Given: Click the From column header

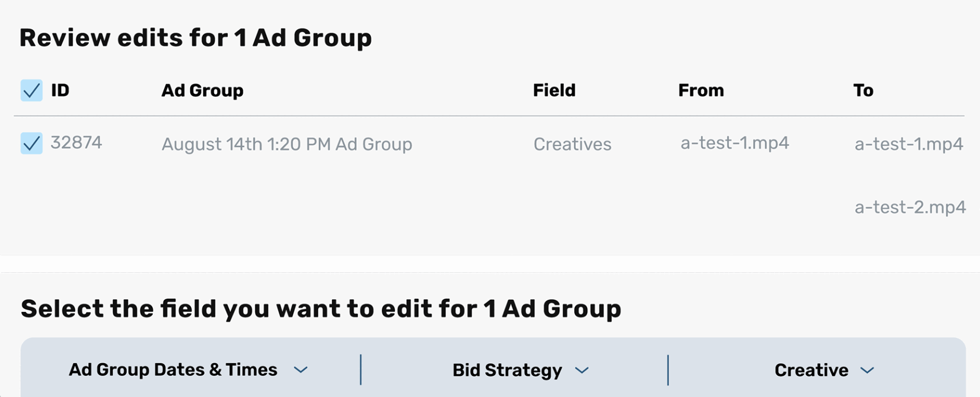Looking at the screenshot, I should (x=701, y=90).
